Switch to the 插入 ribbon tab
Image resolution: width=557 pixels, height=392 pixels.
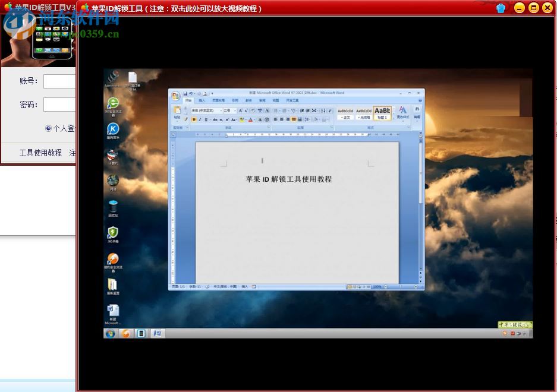point(202,100)
